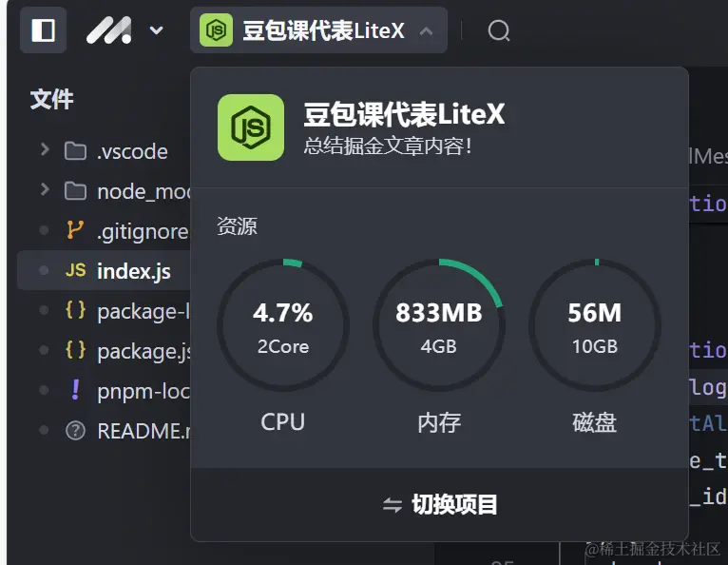
Task: Click the 4GB text in the memory gauge
Action: pos(439,346)
